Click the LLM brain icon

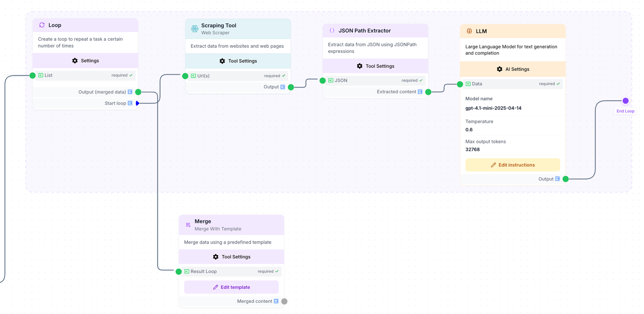pos(469,31)
